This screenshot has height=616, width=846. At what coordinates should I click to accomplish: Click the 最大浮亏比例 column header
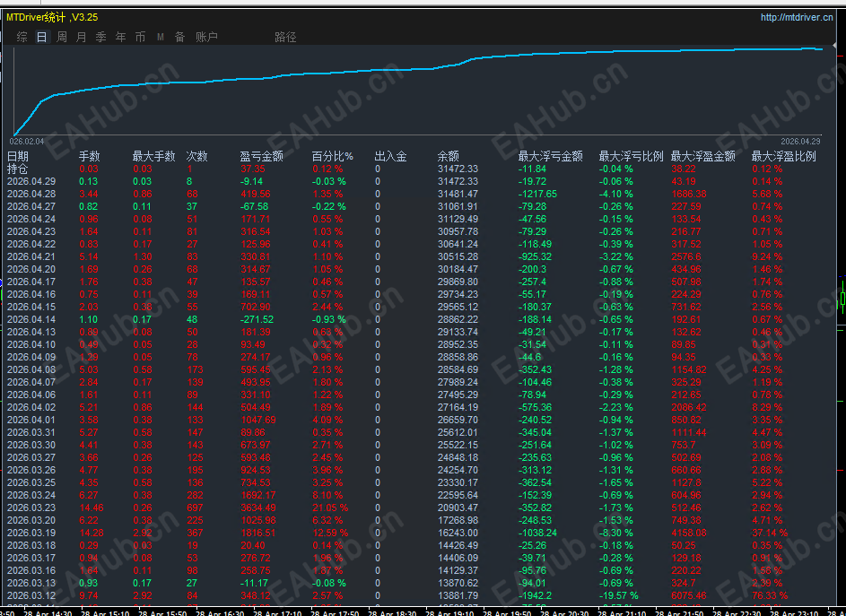click(x=631, y=156)
